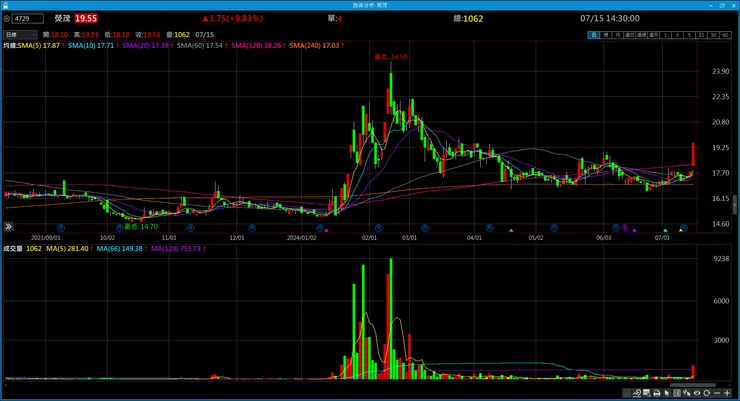Click the horizontal scrollbar thumb below volume chart
This screenshot has width=740, height=401.
click(693, 385)
